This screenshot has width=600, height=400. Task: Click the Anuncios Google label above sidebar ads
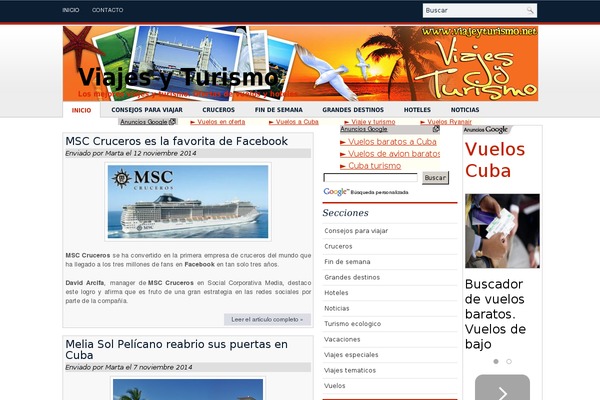[364, 129]
